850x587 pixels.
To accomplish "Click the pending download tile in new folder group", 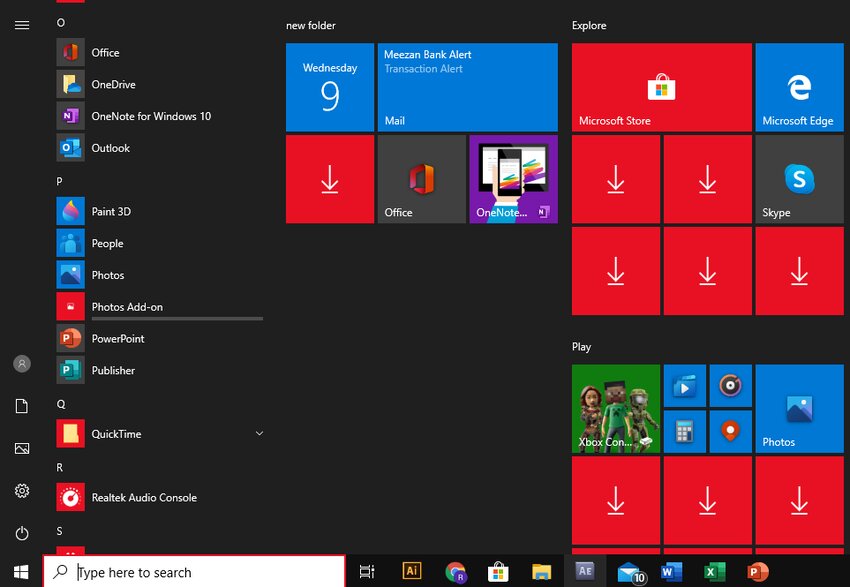I will click(330, 179).
